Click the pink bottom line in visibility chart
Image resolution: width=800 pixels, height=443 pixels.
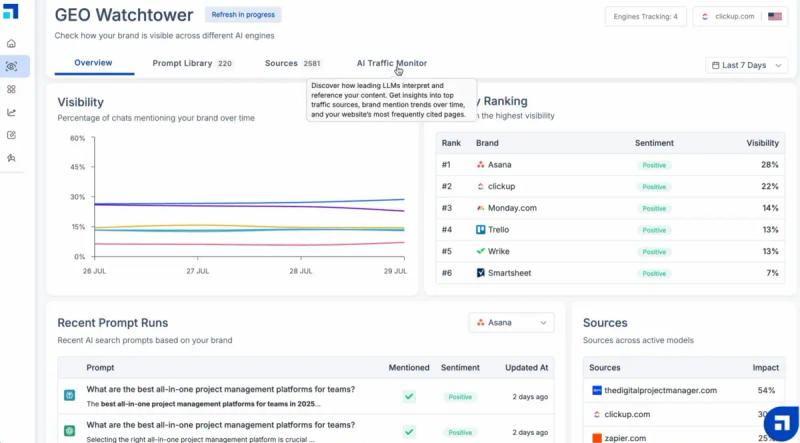click(x=249, y=244)
